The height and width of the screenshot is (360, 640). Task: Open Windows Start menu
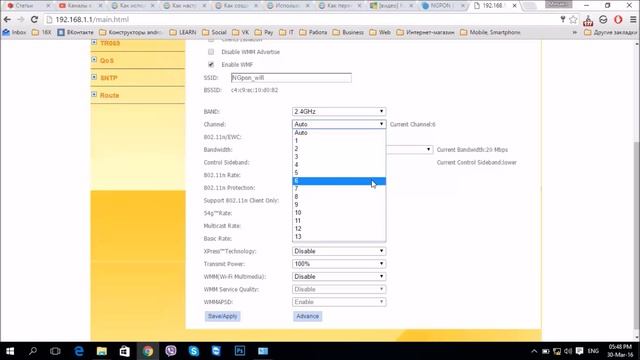(x=10, y=351)
